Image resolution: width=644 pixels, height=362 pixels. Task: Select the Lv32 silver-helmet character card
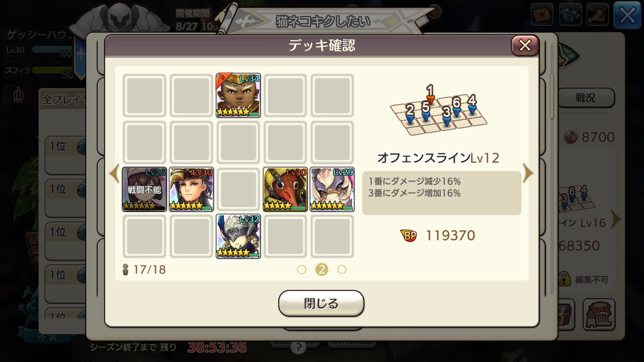[238, 236]
